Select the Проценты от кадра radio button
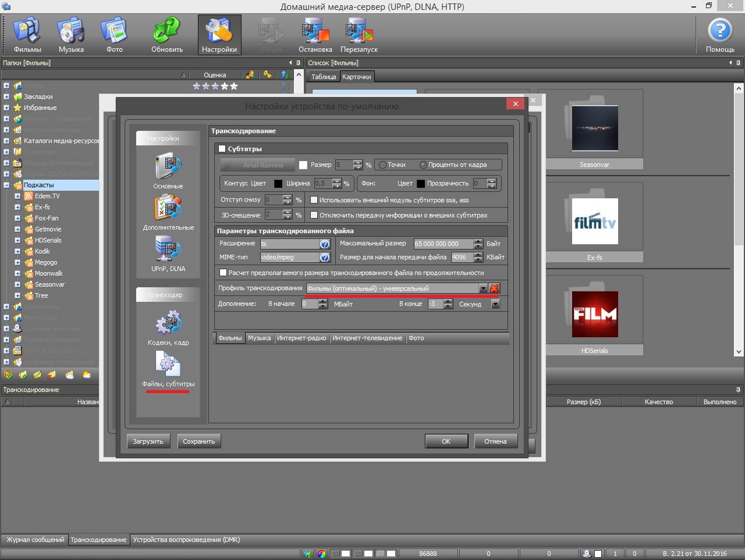 tap(423, 165)
